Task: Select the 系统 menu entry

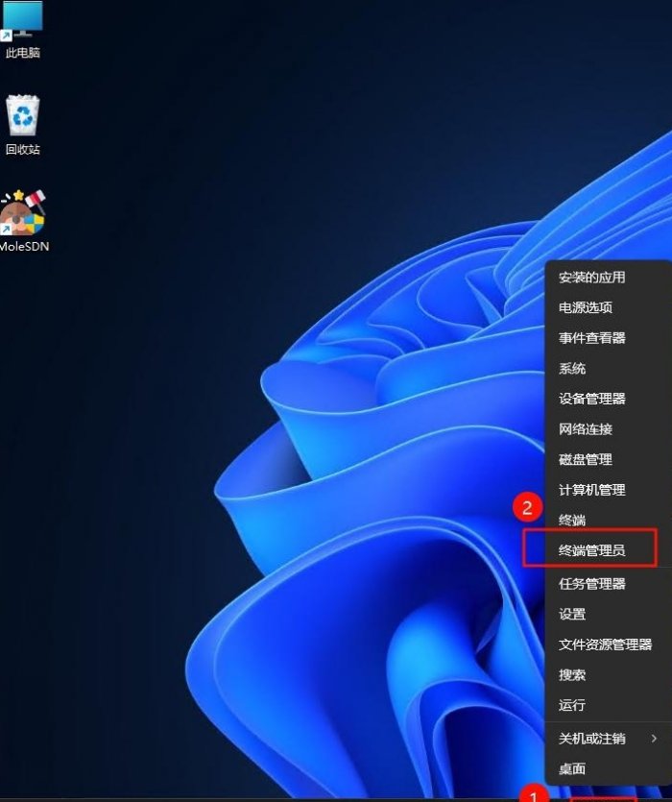Action: [x=572, y=369]
